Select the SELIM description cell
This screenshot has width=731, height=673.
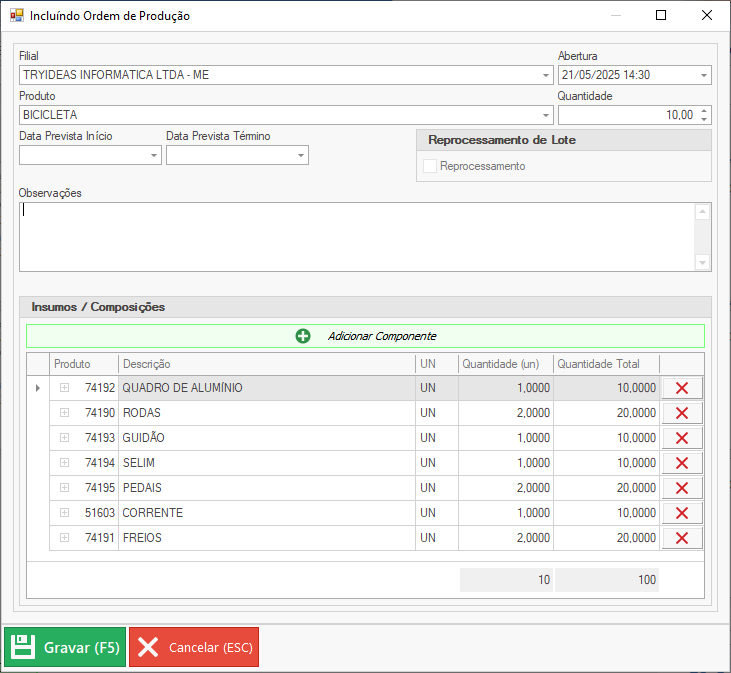click(267, 463)
